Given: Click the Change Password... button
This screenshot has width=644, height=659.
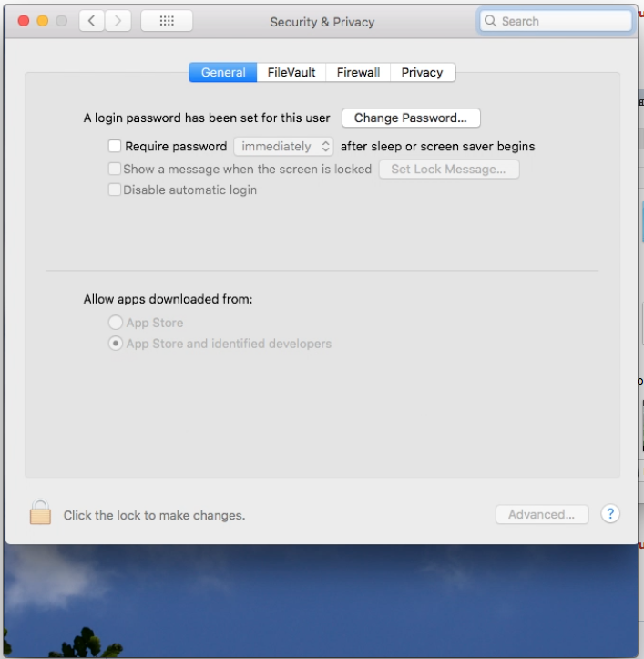Looking at the screenshot, I should coord(411,118).
